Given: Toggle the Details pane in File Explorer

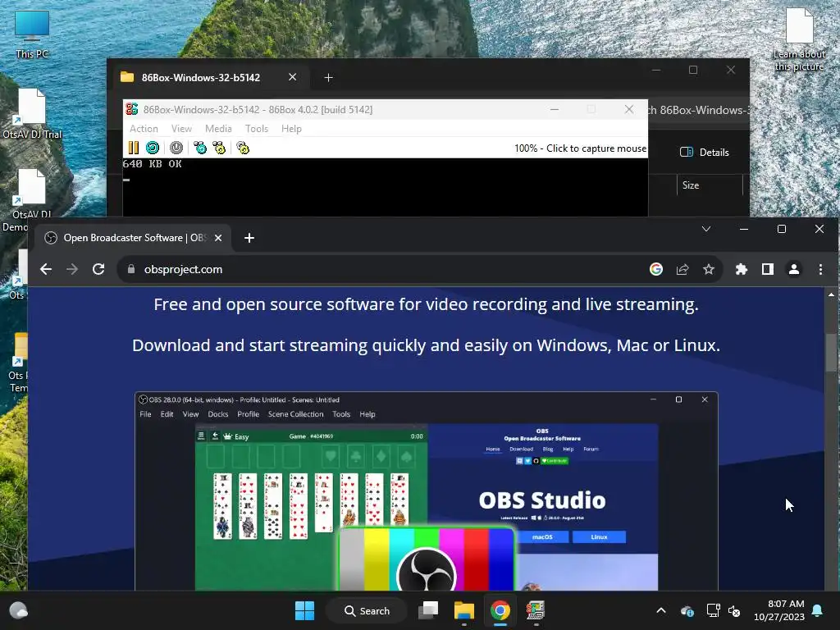Looking at the screenshot, I should [x=704, y=152].
